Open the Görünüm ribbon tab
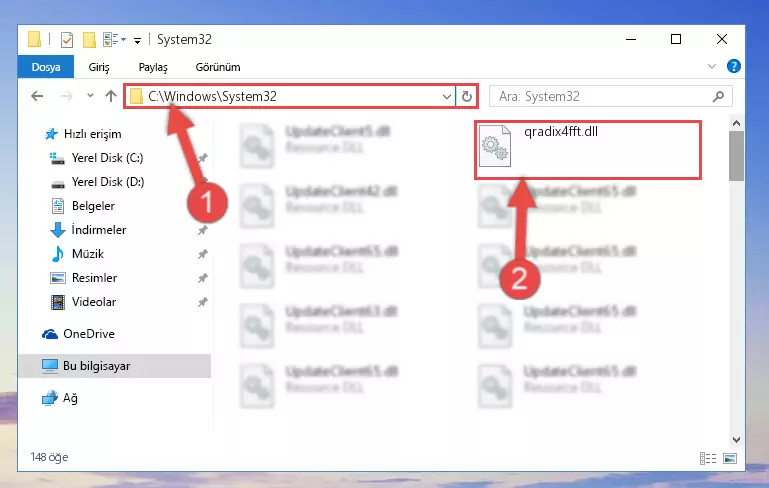This screenshot has height=488, width=769. [x=218, y=67]
